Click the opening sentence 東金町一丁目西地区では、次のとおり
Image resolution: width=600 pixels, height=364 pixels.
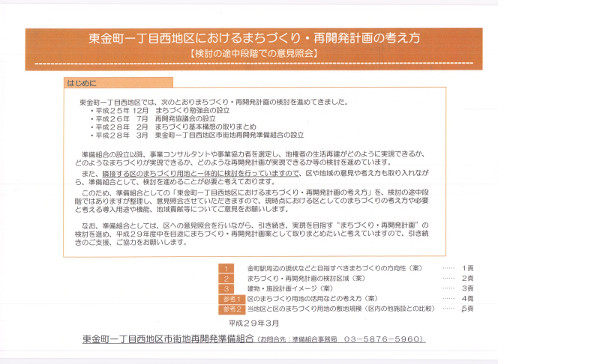[x=214, y=102]
